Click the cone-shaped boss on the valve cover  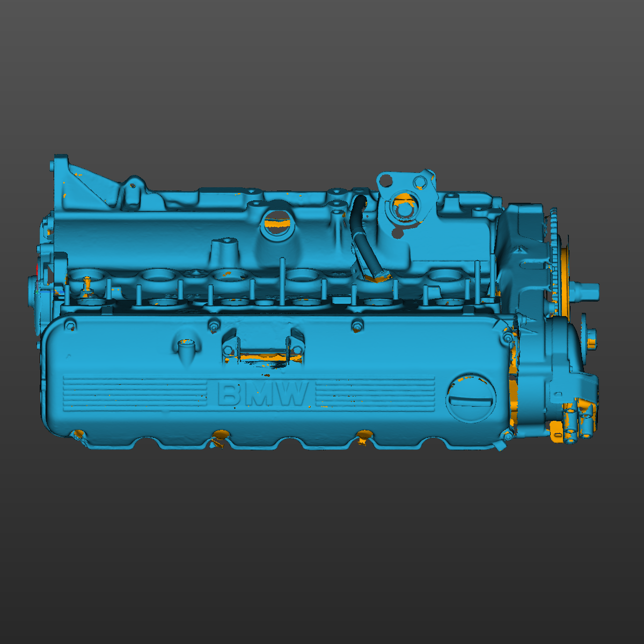(x=187, y=352)
